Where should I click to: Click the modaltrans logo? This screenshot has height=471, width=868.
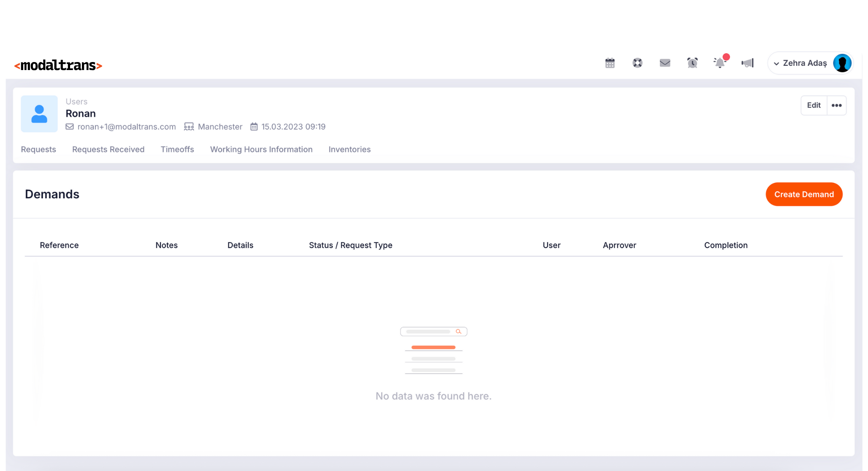(x=57, y=64)
